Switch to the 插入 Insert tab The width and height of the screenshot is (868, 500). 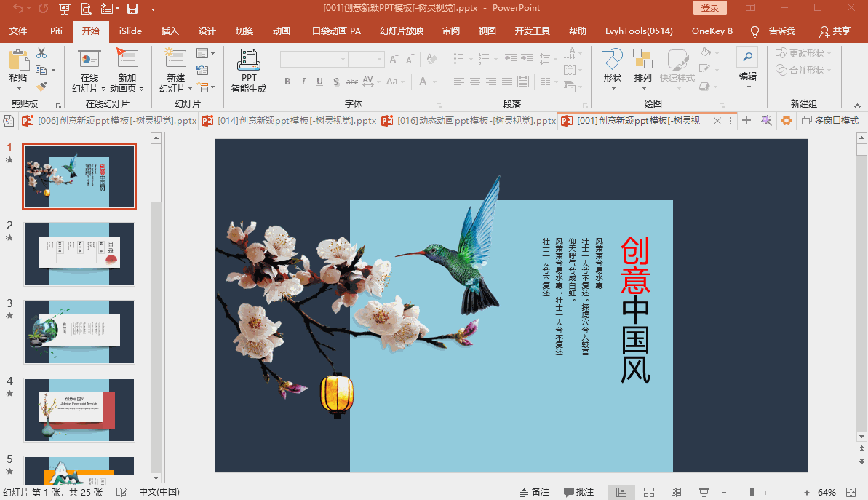click(x=170, y=31)
